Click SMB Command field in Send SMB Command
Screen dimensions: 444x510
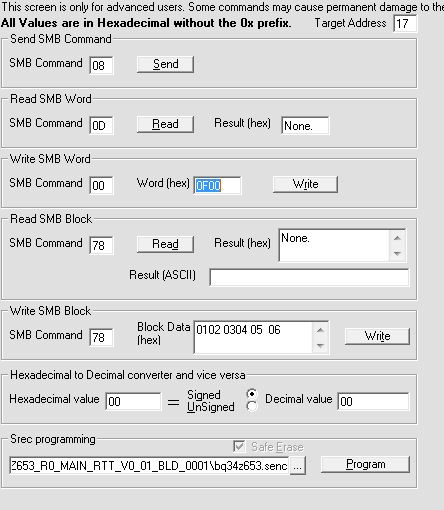pyautogui.click(x=101, y=65)
